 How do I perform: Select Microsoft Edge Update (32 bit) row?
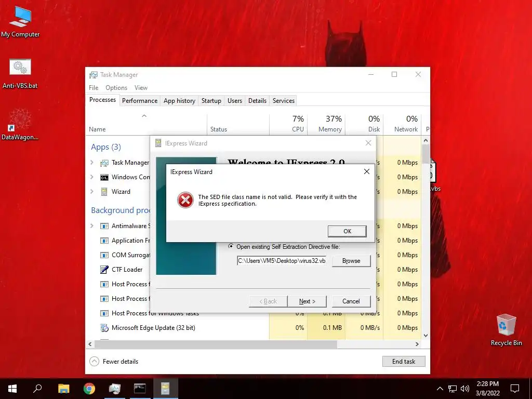(253, 328)
